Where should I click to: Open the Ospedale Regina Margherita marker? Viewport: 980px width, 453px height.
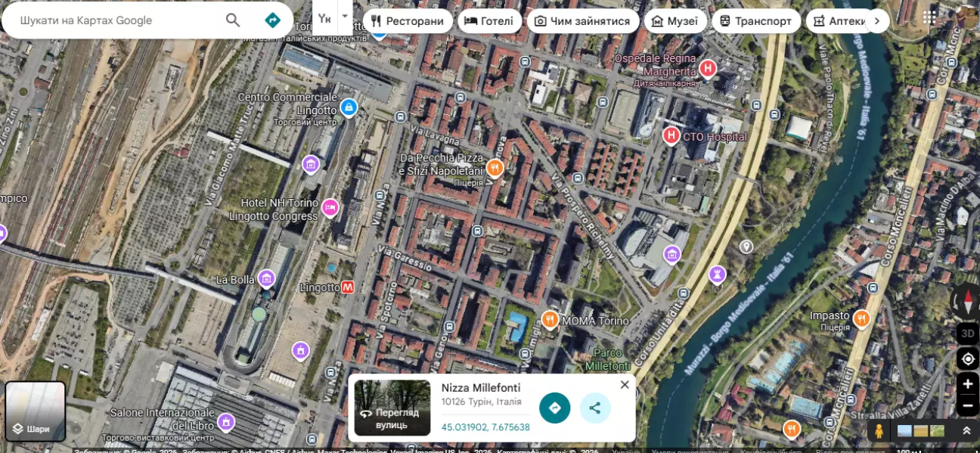click(708, 69)
